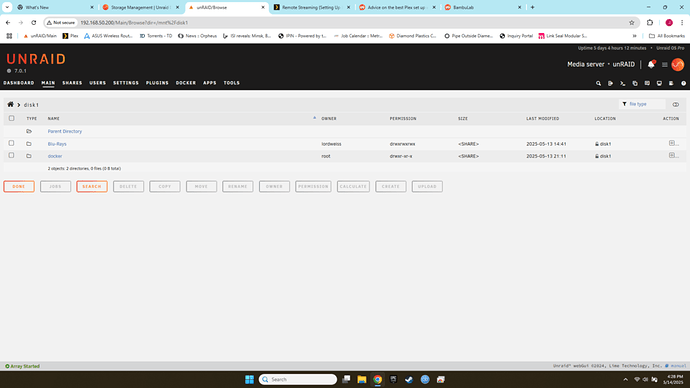Go back with the browser back arrow
Image resolution: width=690 pixels, height=388 pixels.
8,22
